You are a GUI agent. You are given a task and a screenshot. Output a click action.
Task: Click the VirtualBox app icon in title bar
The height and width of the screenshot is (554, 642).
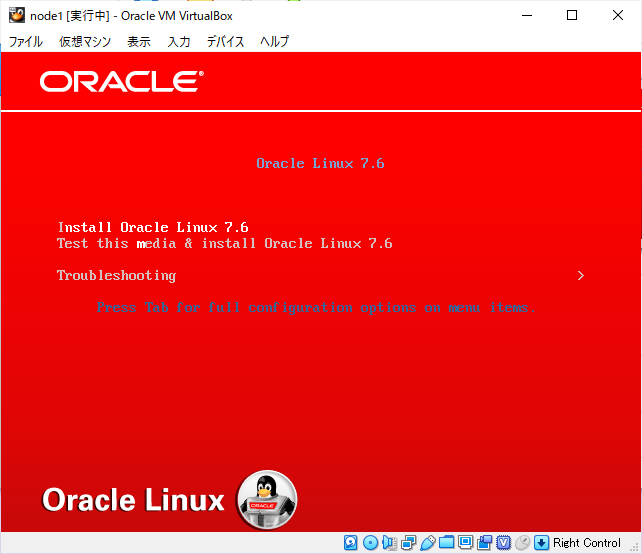tap(17, 16)
